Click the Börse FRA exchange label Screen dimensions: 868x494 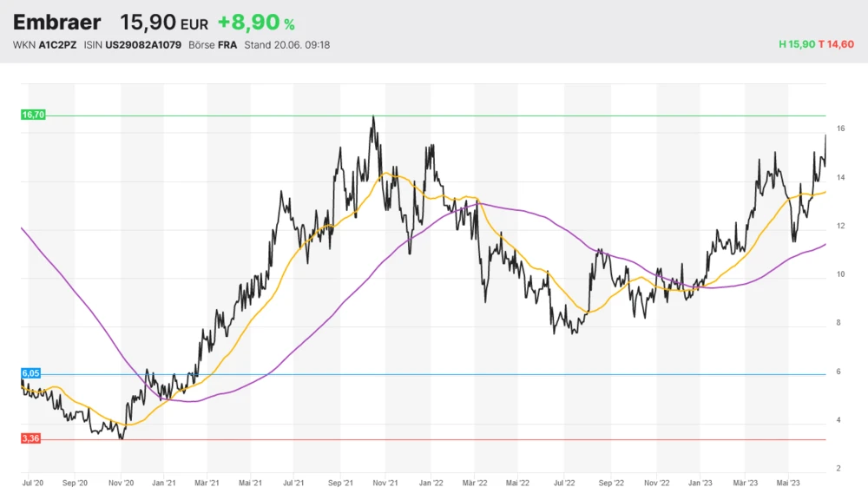[x=214, y=45]
